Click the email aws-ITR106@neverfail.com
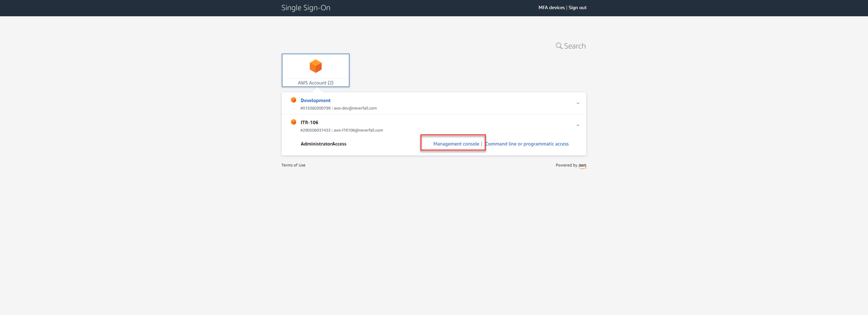The height and width of the screenshot is (315, 868). tap(359, 130)
